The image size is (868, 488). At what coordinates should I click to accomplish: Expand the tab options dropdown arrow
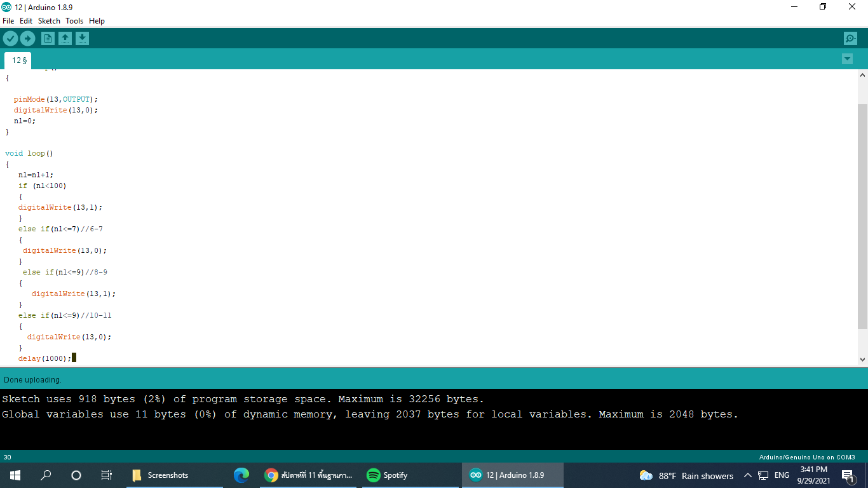[847, 59]
